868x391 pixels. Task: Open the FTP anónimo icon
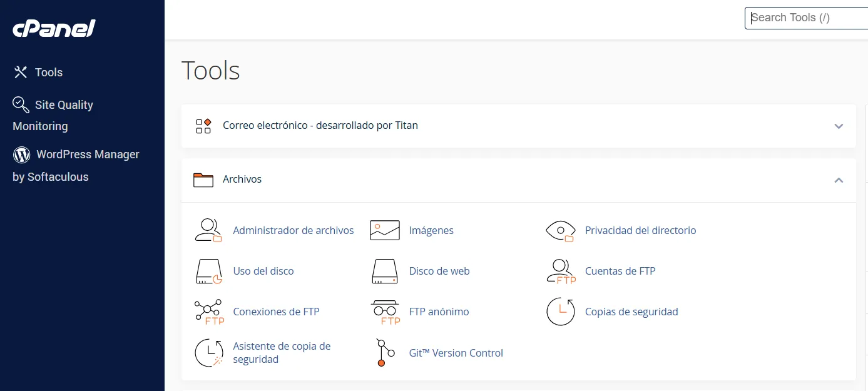pos(385,312)
